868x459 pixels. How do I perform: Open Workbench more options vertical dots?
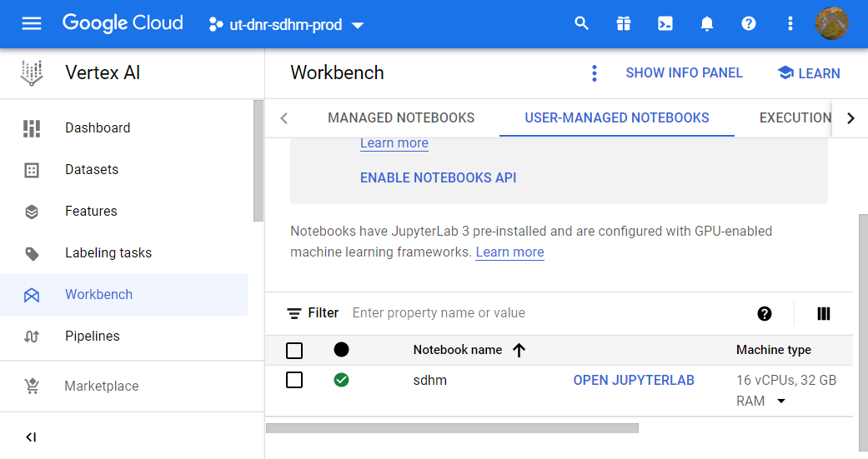click(595, 73)
